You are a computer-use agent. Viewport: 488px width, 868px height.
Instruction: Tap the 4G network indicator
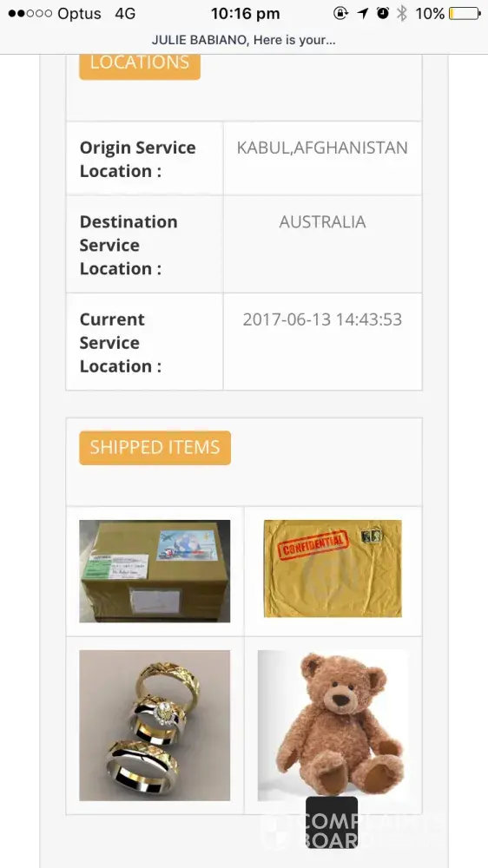click(x=125, y=13)
